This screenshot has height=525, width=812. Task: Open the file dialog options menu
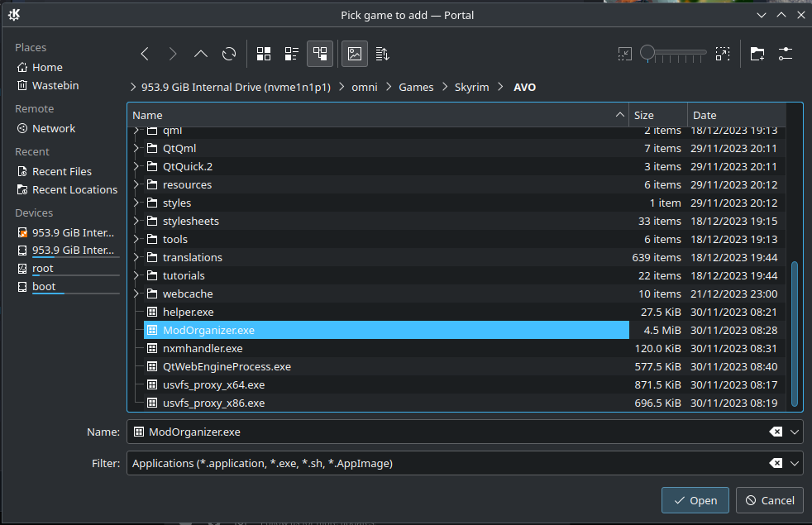point(786,54)
